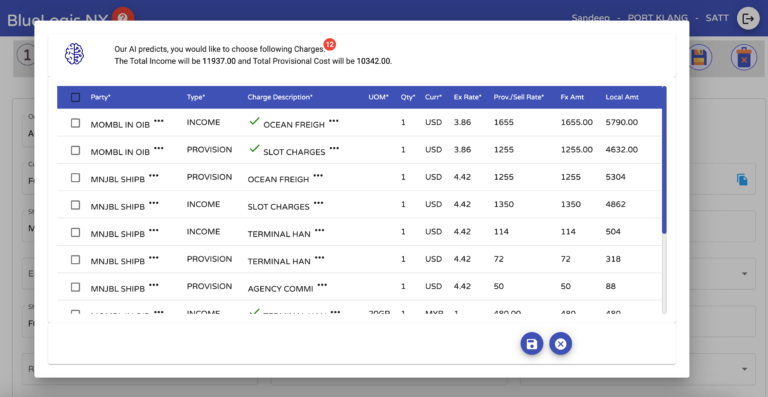Click the Charge Description column header
Screen dimensions: 768x397
click(x=280, y=97)
